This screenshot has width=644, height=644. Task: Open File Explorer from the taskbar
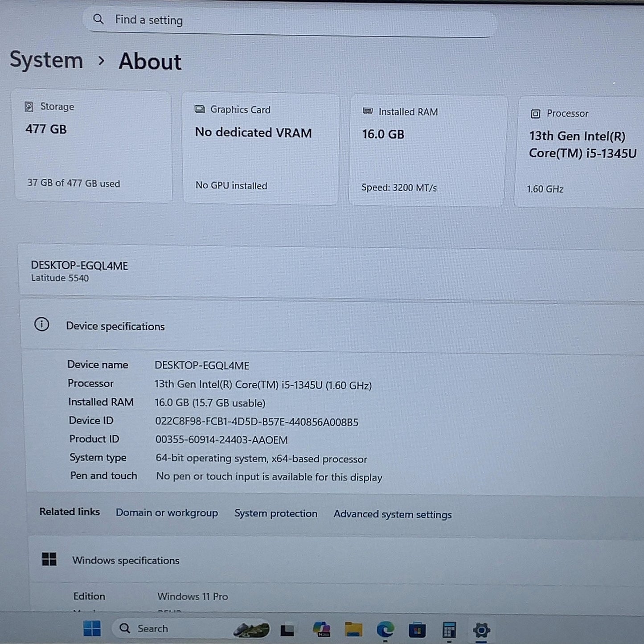click(353, 629)
